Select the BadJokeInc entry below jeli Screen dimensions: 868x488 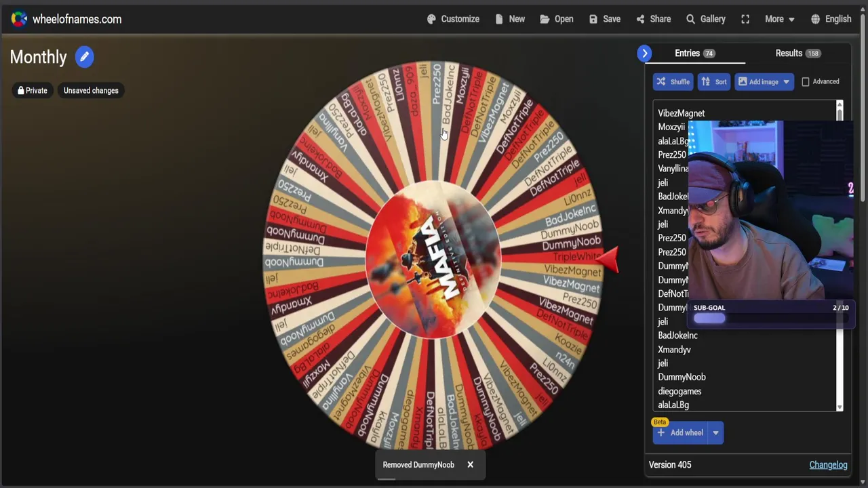tap(677, 335)
